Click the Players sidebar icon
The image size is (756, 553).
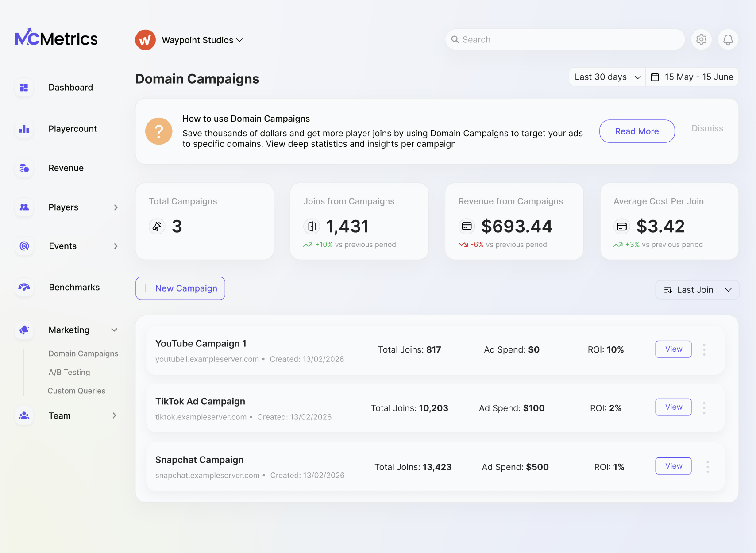tap(24, 207)
